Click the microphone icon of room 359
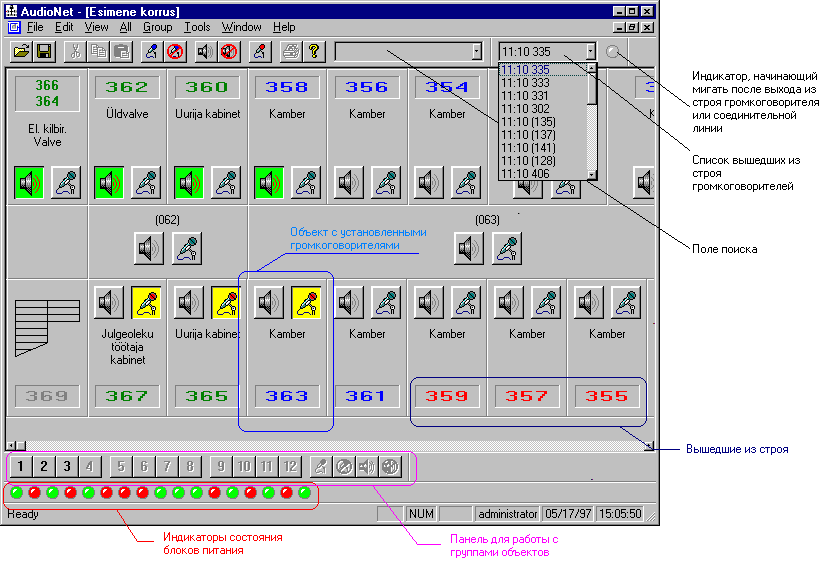The height and width of the screenshot is (562, 838). [466, 303]
